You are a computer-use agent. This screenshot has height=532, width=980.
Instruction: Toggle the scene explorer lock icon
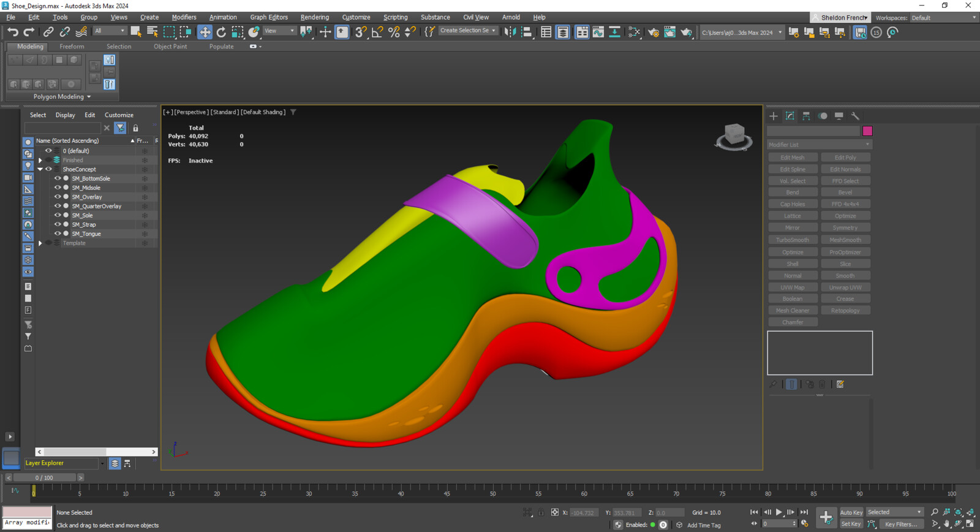tap(135, 128)
